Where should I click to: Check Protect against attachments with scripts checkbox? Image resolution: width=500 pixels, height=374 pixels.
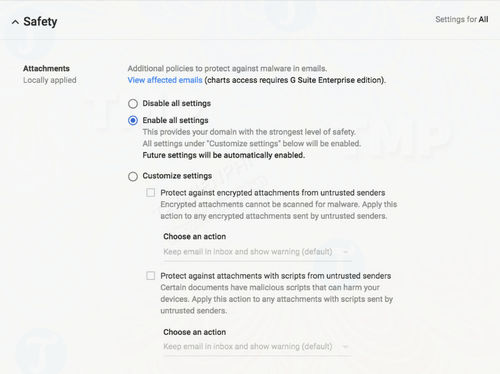coord(151,276)
